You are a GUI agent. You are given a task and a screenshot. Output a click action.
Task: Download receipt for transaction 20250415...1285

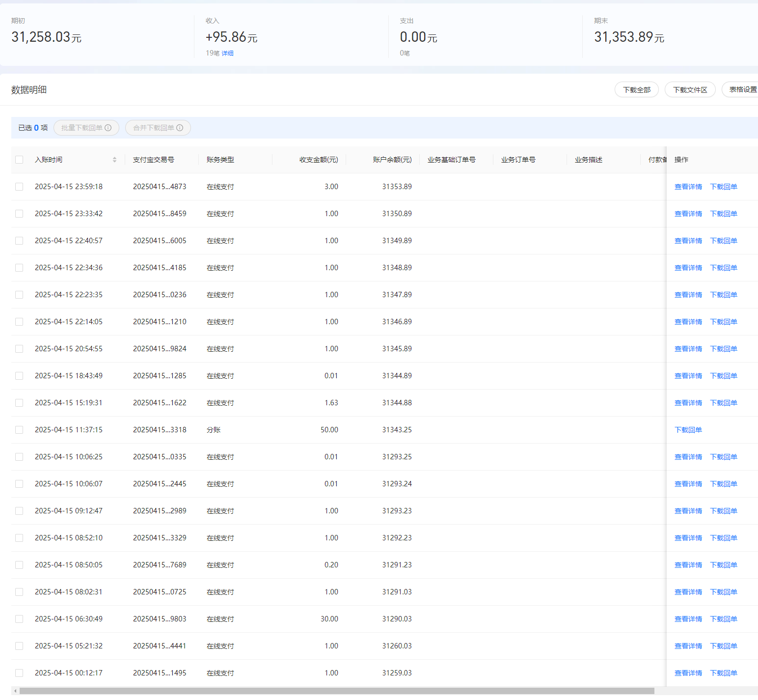click(724, 376)
